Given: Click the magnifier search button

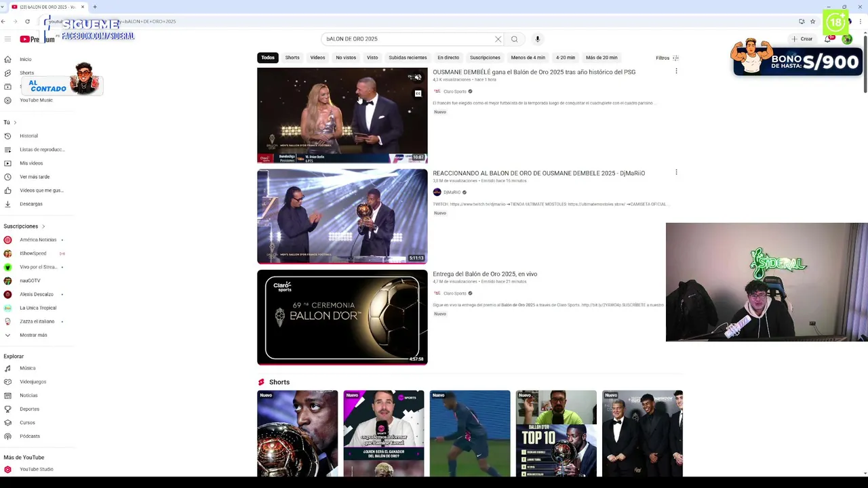Looking at the screenshot, I should tap(515, 39).
